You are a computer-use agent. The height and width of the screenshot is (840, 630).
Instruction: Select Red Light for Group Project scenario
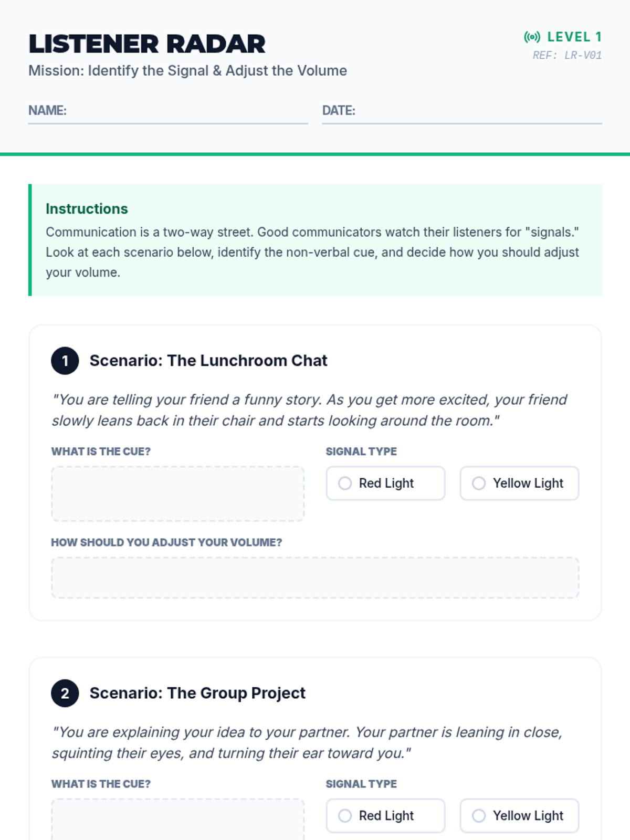[x=385, y=815]
